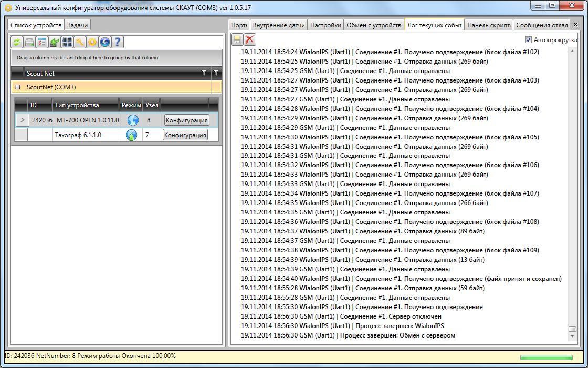The image size is (588, 368).
Task: Click the green refresh device list icon
Action: (x=17, y=43)
